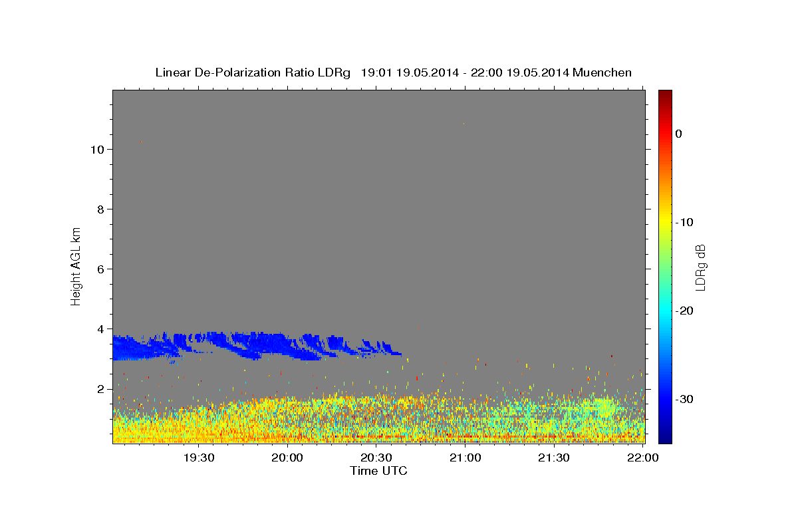Click the 'Time UTC' axis label
798x532 pixels.
(x=378, y=471)
